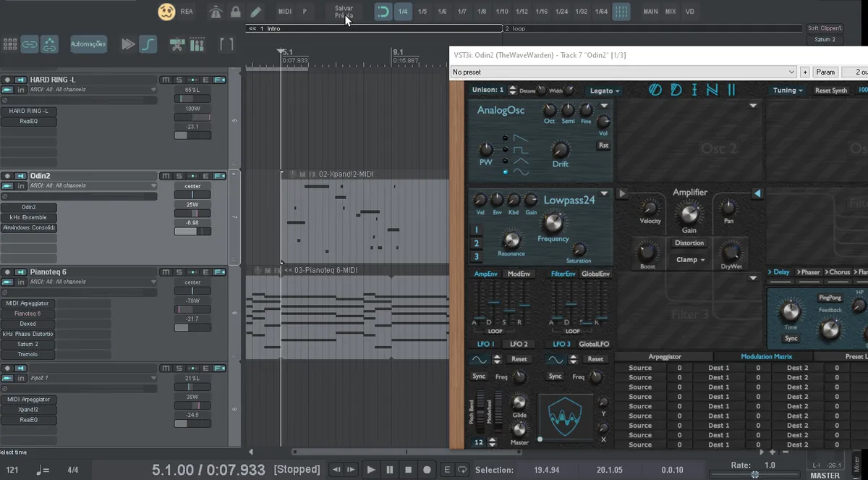Open the No preset dropdown

coord(623,72)
